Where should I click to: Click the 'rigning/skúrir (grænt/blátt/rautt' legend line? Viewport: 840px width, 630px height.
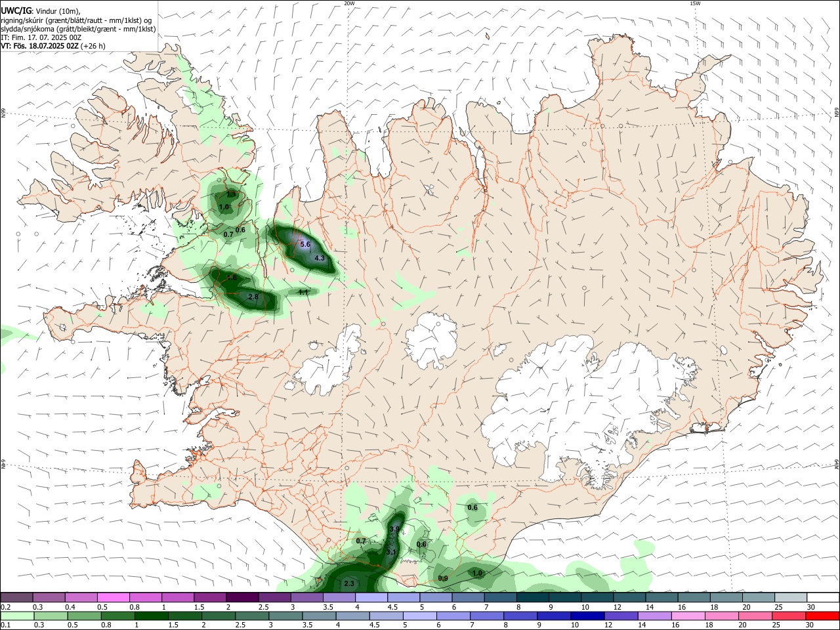75,20
